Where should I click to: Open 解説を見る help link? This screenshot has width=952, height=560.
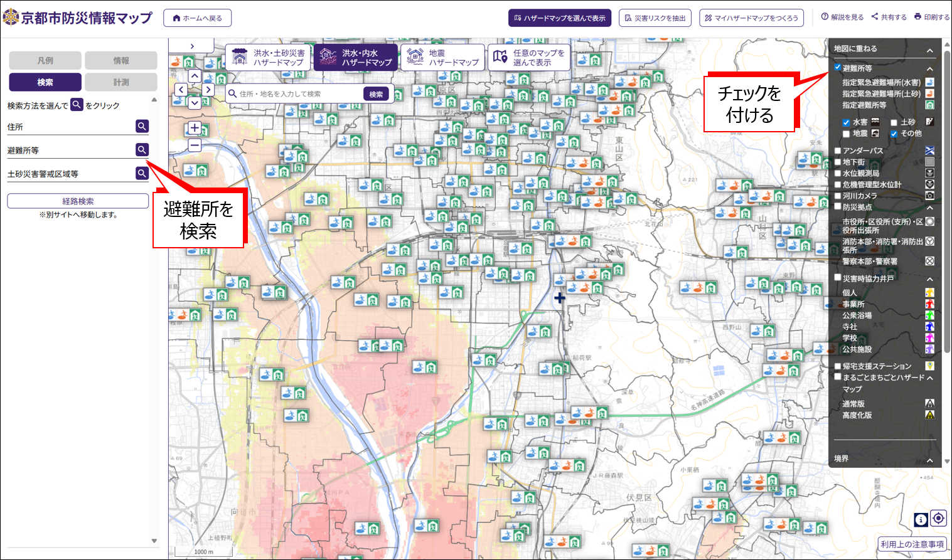click(842, 18)
